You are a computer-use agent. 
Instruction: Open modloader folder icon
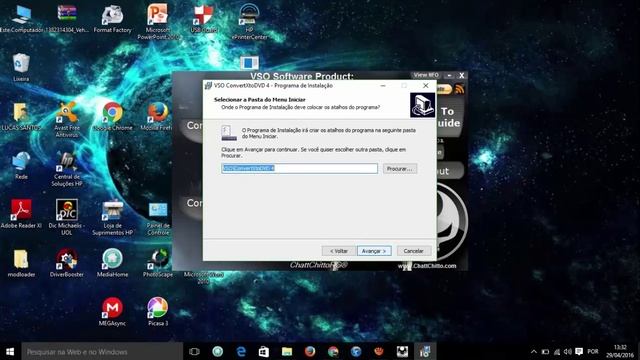click(x=21, y=263)
